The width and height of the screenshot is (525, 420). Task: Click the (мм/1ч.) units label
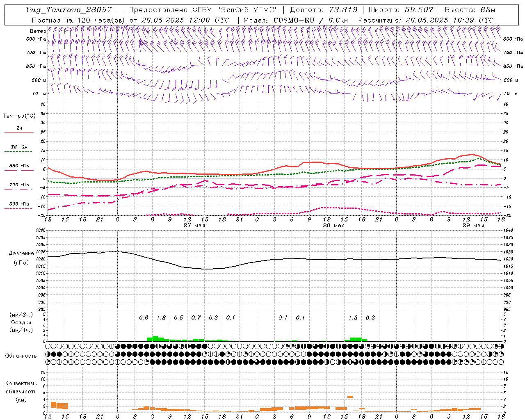(21, 330)
